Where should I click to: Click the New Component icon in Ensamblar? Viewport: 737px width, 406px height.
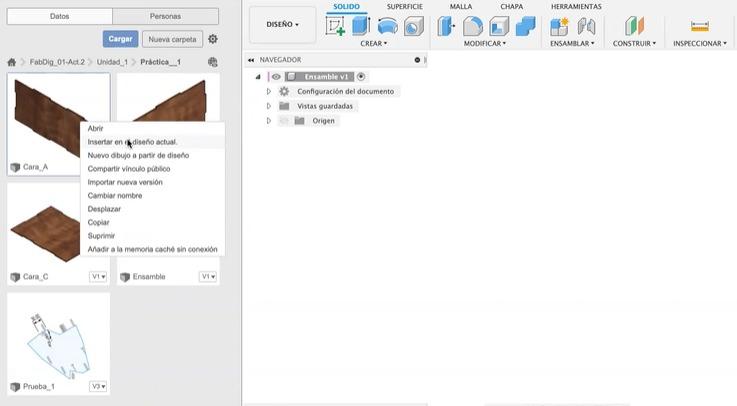click(560, 26)
